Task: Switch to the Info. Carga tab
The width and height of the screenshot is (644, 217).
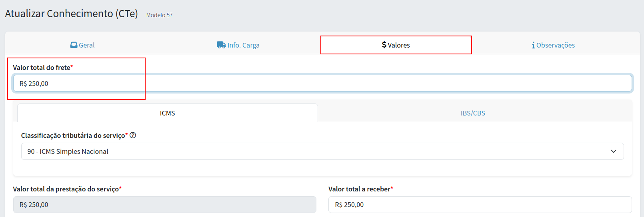Action: [243, 45]
